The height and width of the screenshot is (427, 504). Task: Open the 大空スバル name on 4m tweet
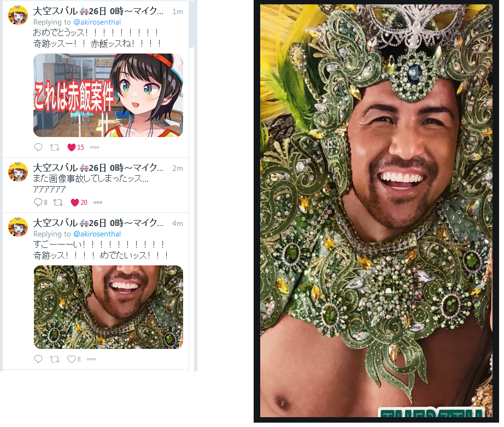click(55, 223)
